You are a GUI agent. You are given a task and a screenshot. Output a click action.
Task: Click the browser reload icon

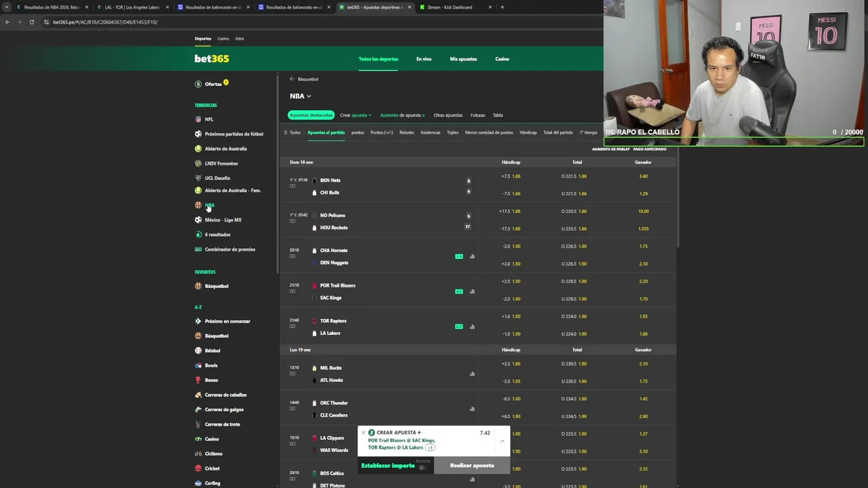click(x=32, y=22)
